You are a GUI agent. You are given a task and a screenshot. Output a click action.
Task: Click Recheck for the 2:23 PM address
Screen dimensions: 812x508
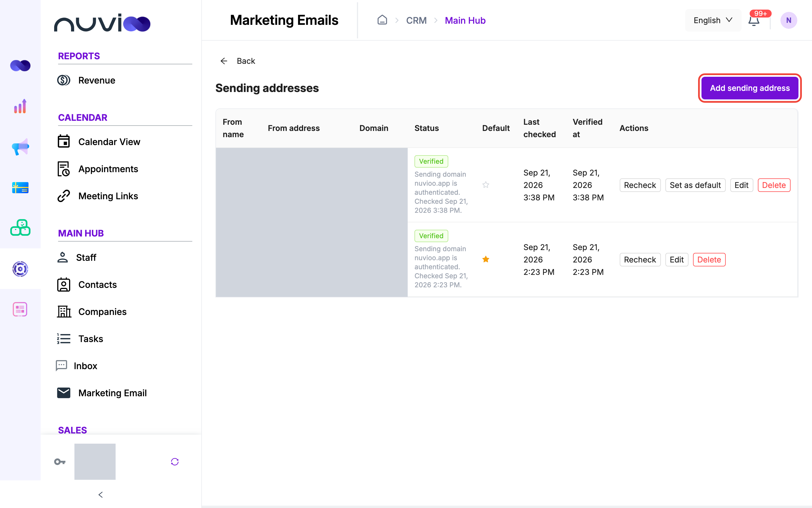point(640,260)
